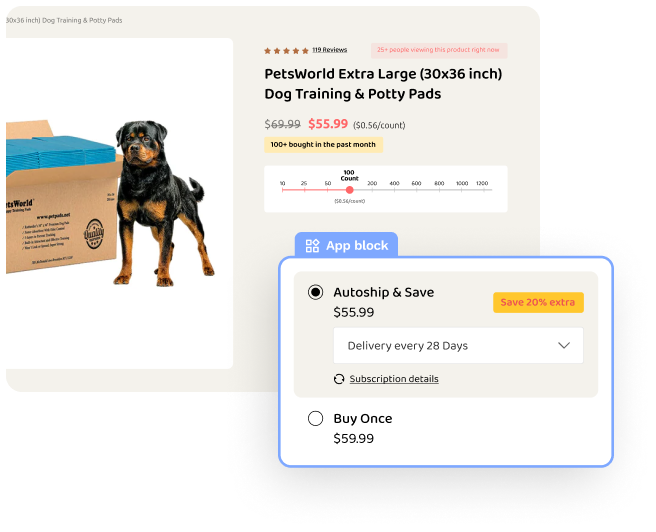This screenshot has height=532, width=656.
Task: Open the 119 Reviews link
Action: [330, 50]
